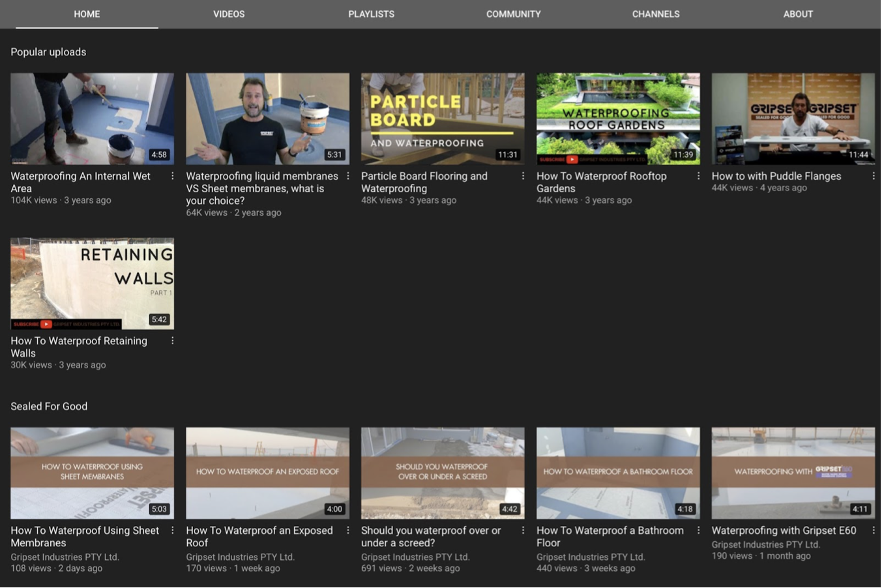Open action menu for Exposed Roof video
The height and width of the screenshot is (588, 884).
coord(347,531)
